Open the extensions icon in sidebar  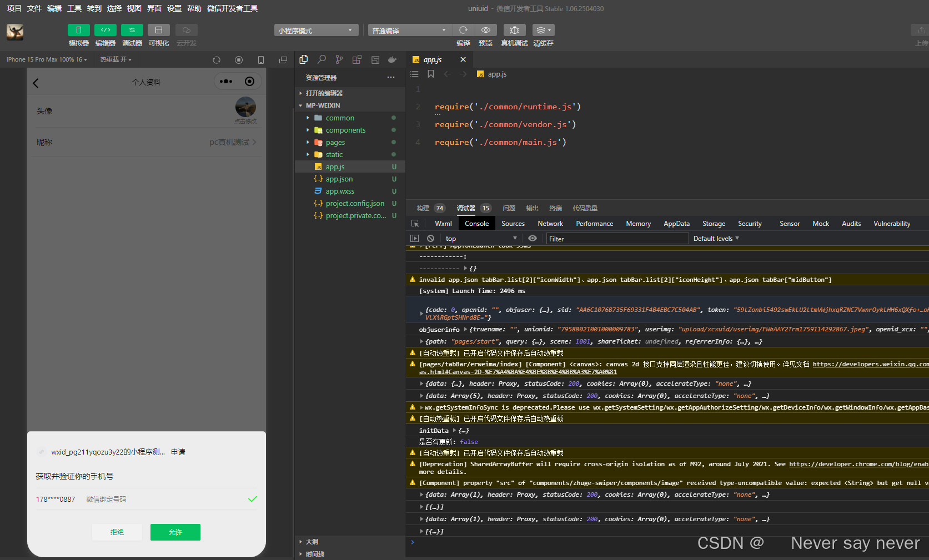click(357, 59)
